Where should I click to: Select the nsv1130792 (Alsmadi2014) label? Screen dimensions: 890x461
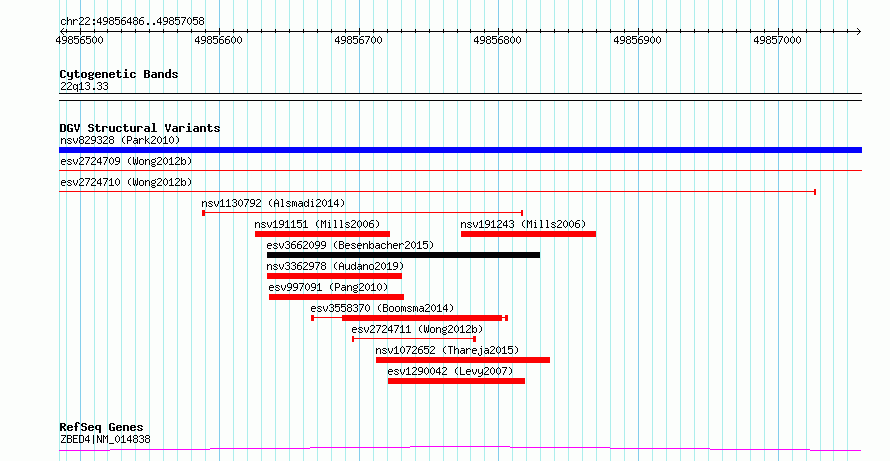273,203
